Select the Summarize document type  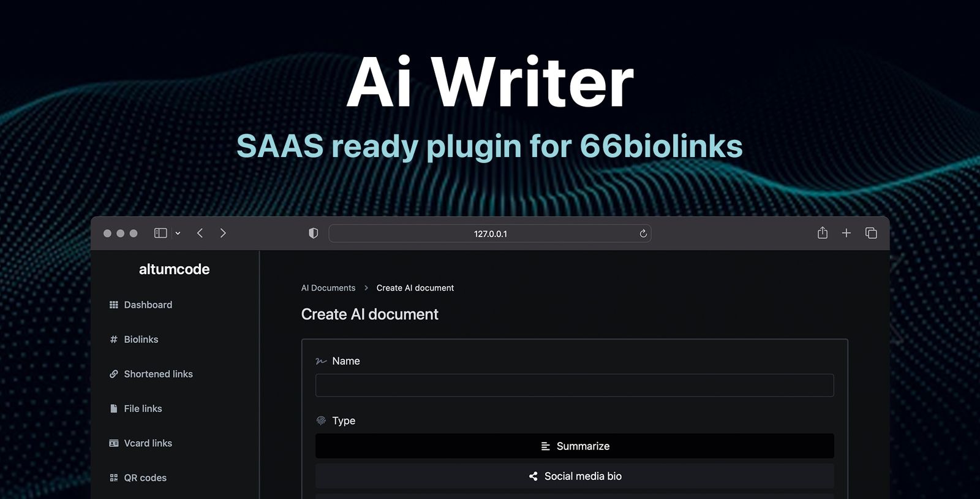click(x=574, y=446)
